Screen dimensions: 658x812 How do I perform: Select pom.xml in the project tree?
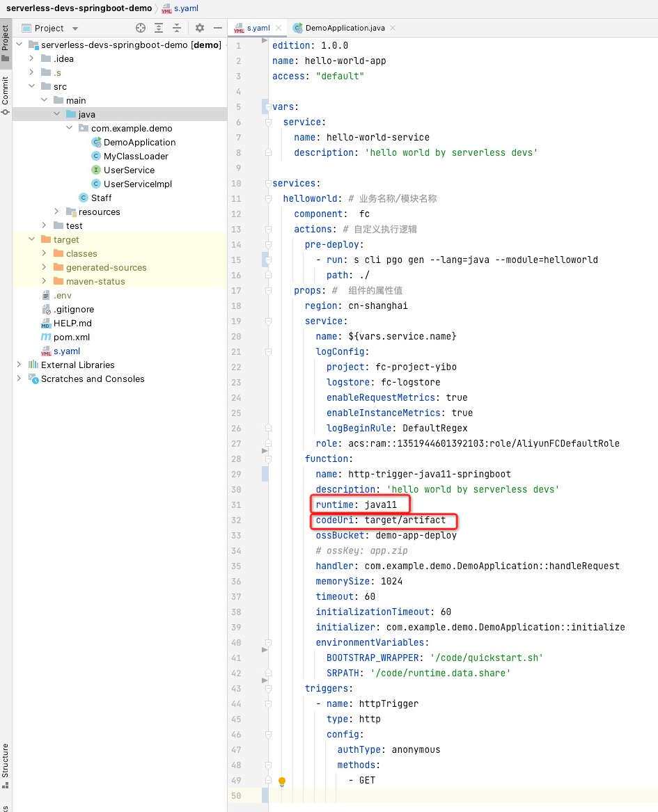pos(71,337)
